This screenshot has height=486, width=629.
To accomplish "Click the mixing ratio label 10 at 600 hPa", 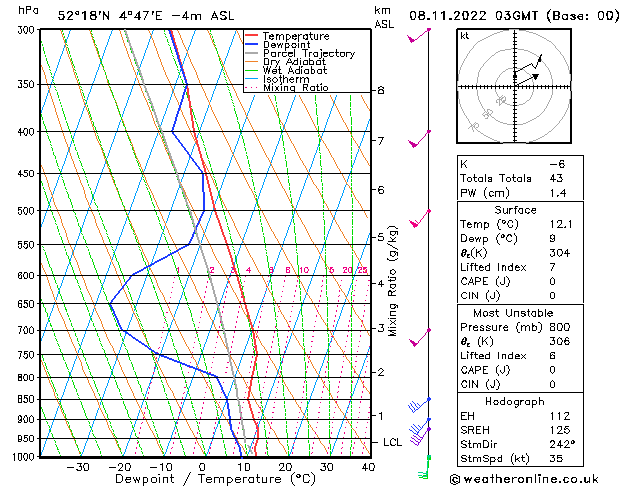I will tap(304, 270).
